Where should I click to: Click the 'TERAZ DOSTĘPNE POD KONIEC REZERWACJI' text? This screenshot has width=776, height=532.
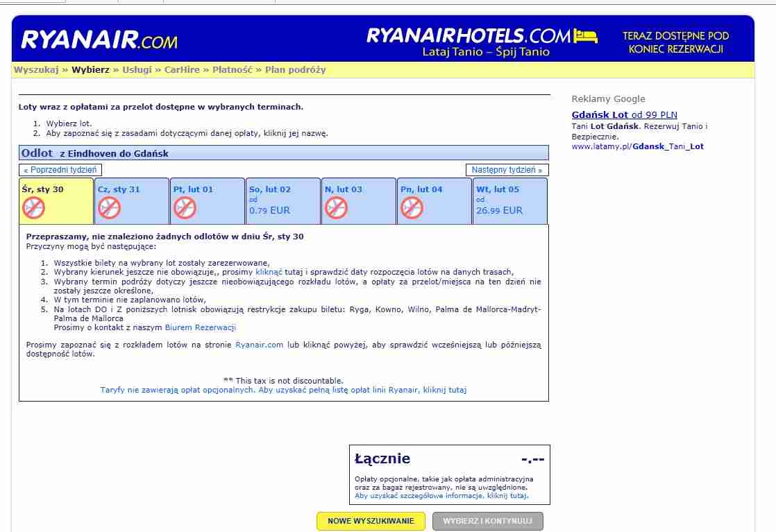click(x=675, y=42)
